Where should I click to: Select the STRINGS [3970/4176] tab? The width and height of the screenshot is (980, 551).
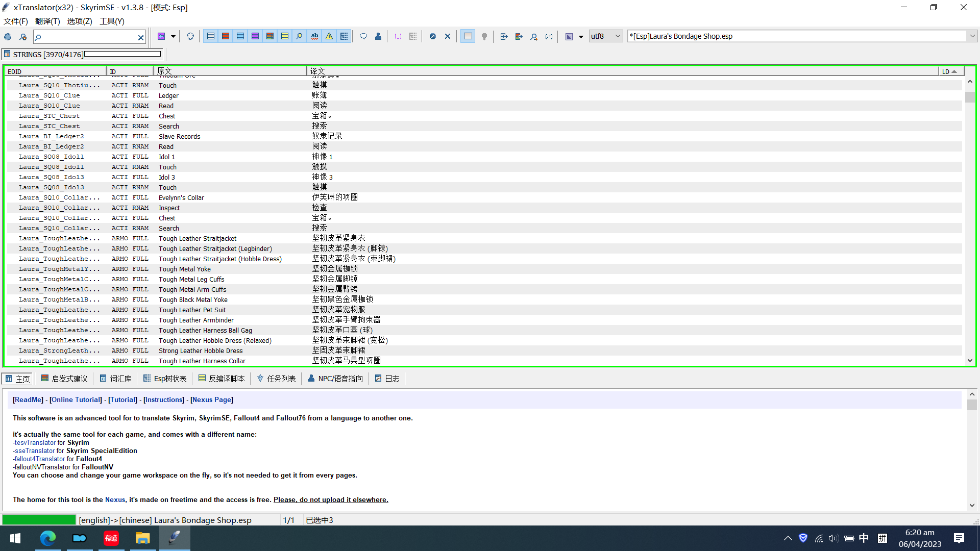pos(83,54)
